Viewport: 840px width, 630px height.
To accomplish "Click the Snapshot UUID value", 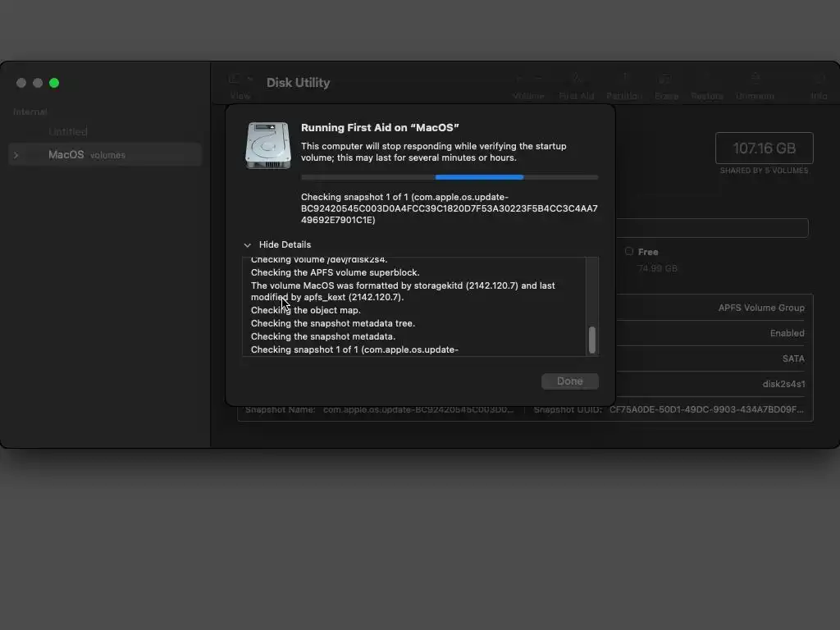I will pyautogui.click(x=706, y=409).
